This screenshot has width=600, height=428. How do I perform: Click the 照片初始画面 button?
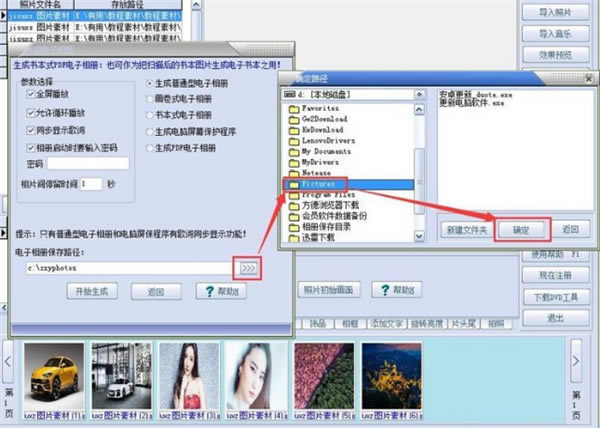point(329,290)
